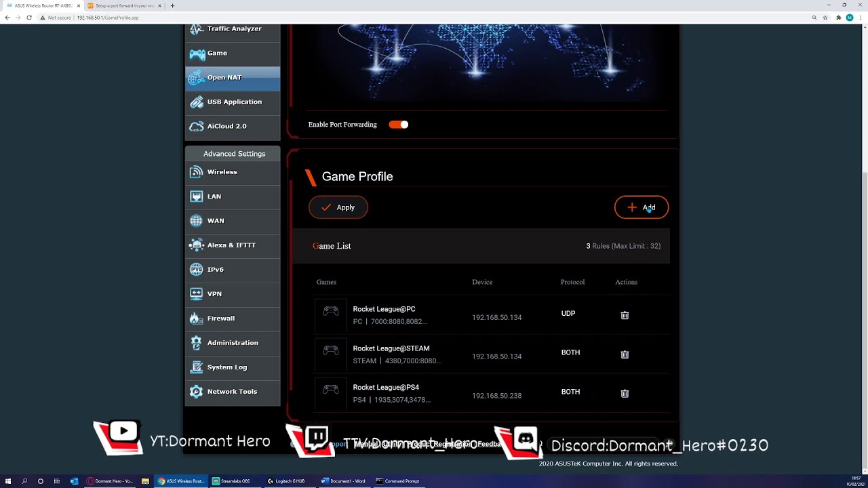Click the Open NAT globe icon
The image size is (868, 488).
(197, 78)
